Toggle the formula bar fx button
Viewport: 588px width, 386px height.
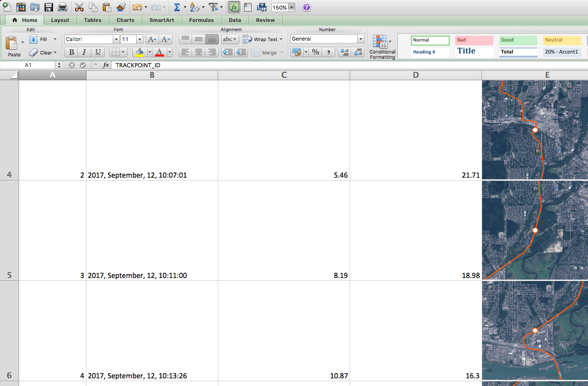(x=234, y=7)
